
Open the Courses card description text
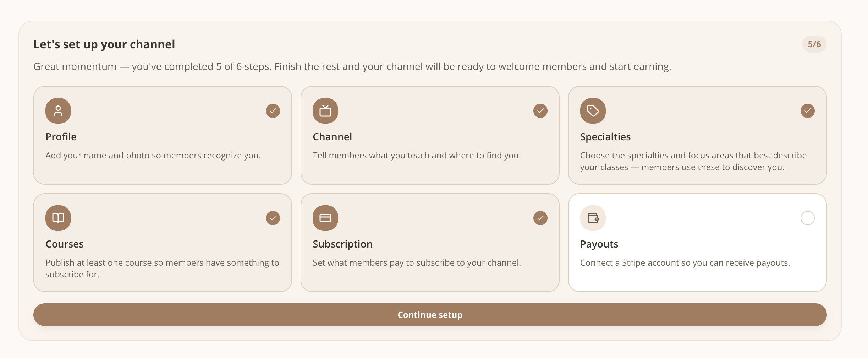(x=162, y=268)
